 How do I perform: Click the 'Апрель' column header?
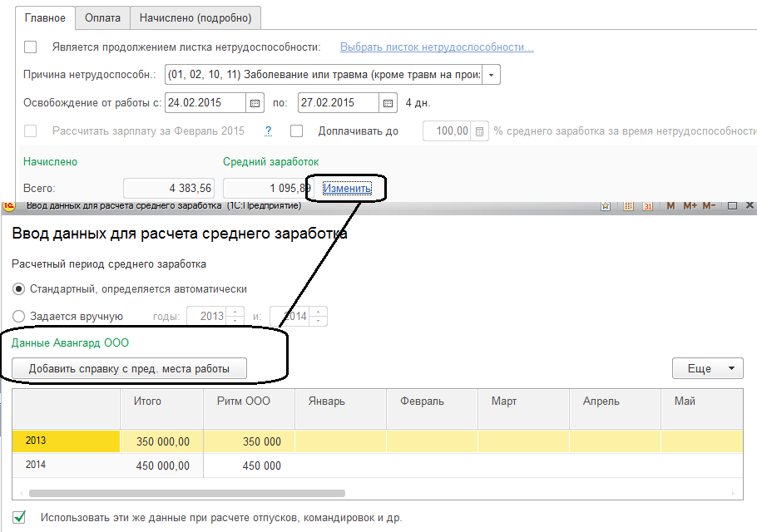coord(615,409)
